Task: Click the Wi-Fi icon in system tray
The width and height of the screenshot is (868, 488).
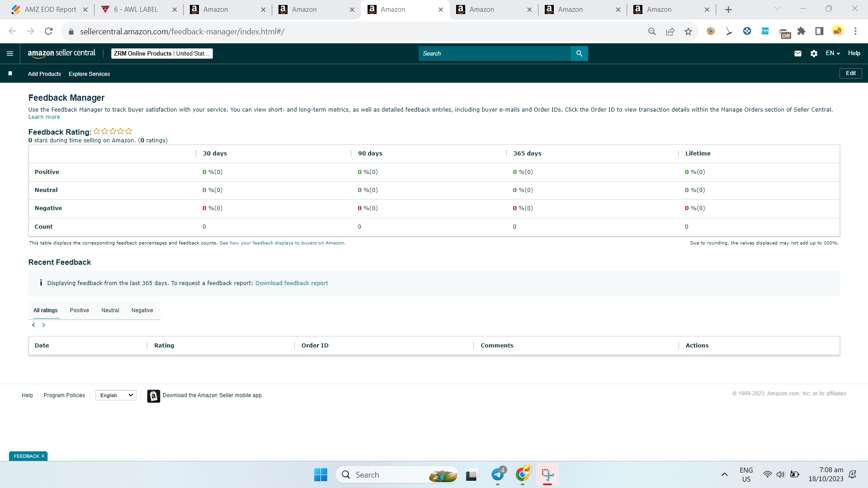Action: coord(767,474)
